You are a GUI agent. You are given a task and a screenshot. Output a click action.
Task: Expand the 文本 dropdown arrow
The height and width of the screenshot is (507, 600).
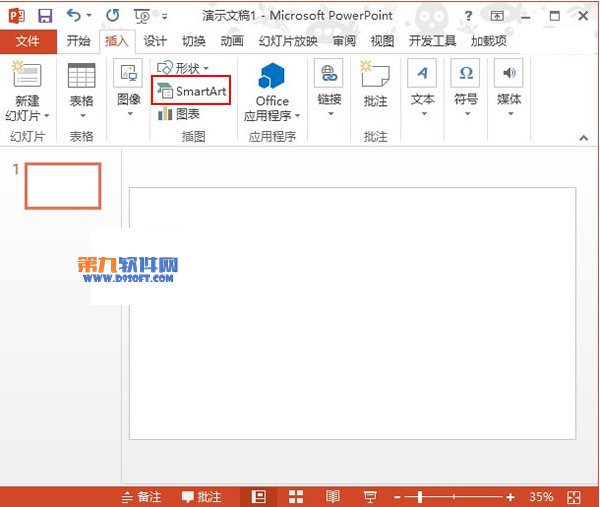tap(424, 114)
